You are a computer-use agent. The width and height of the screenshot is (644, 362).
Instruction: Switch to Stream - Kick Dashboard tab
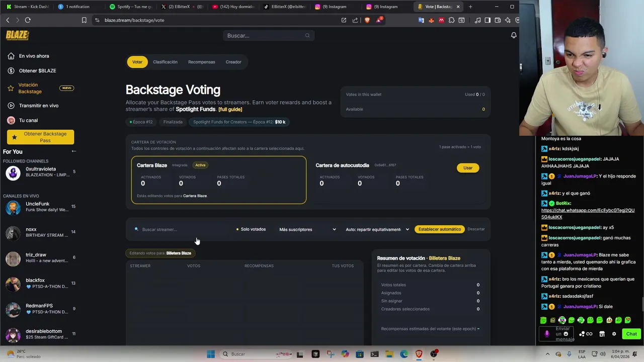(x=28, y=7)
